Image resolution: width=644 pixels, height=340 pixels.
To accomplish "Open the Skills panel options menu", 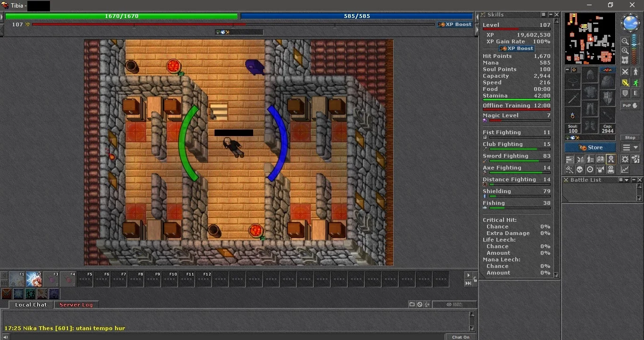I will 544,15.
